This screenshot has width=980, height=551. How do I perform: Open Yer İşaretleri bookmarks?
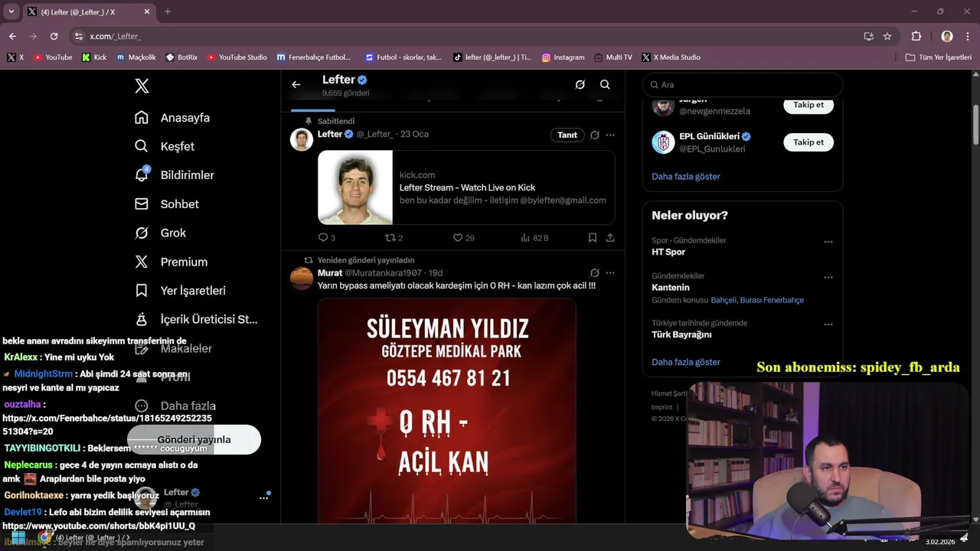[180, 291]
